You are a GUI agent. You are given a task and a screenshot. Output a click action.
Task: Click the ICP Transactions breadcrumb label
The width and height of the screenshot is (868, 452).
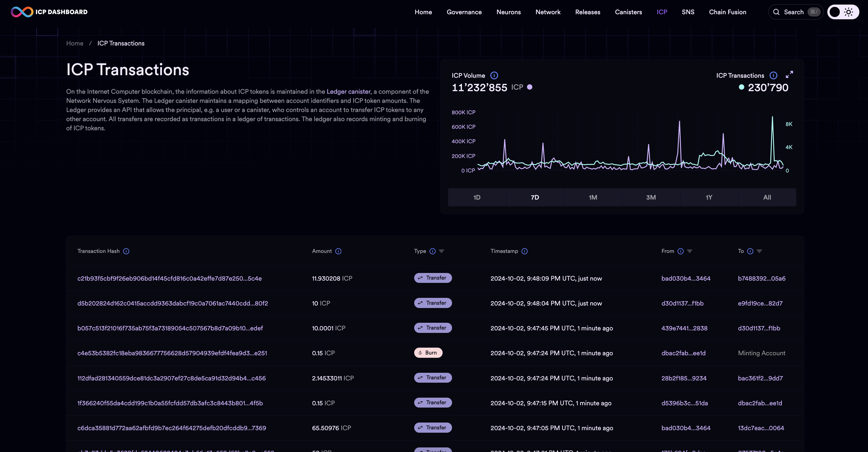coord(121,43)
